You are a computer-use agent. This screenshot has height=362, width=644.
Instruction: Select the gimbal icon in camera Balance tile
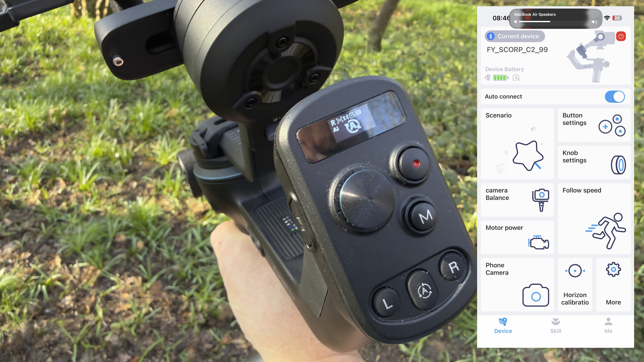(540, 200)
